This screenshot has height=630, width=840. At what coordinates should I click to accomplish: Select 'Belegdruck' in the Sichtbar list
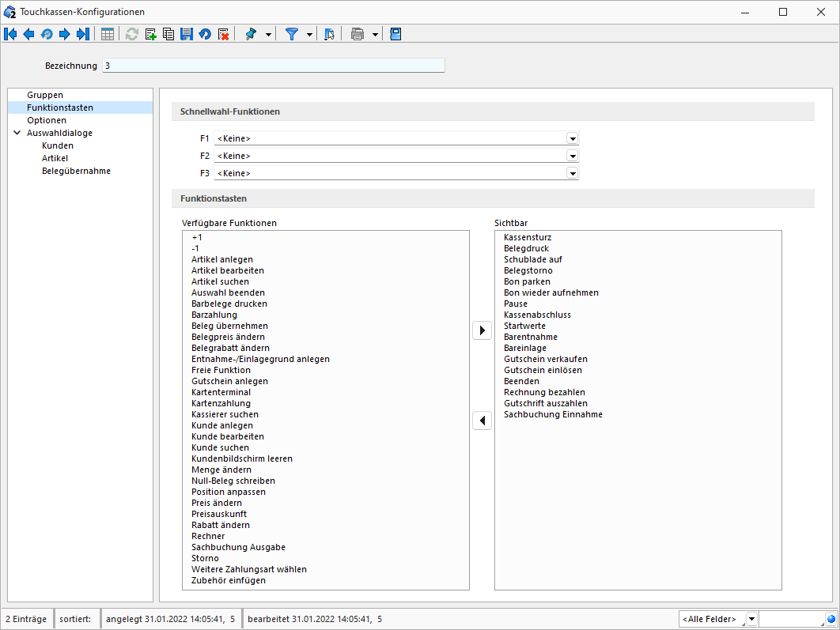(526, 248)
